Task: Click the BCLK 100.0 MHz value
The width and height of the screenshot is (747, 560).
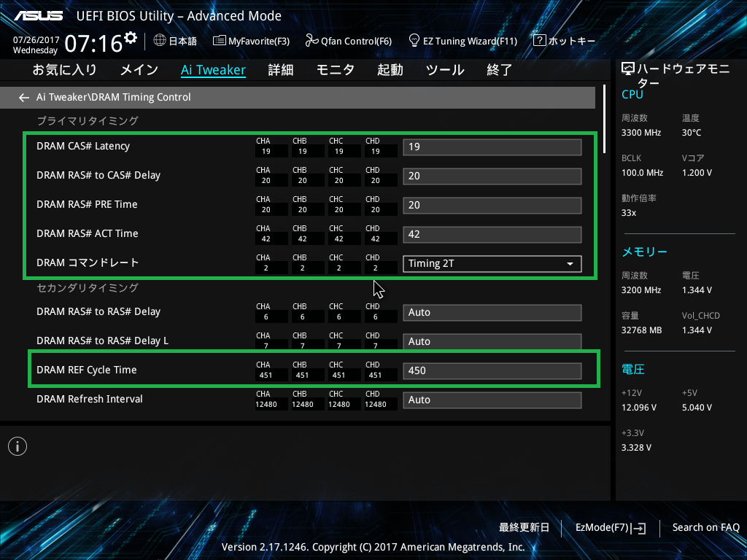Action: [642, 173]
